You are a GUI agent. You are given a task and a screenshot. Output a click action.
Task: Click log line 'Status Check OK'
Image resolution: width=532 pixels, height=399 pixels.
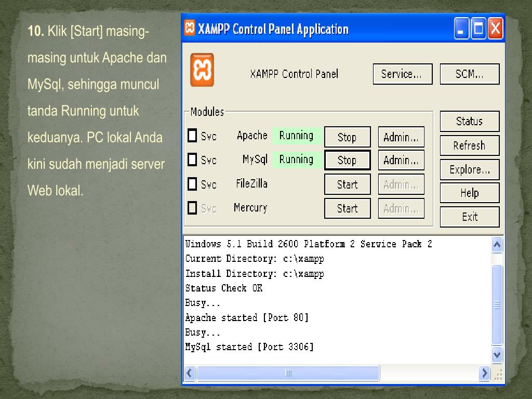pos(224,288)
